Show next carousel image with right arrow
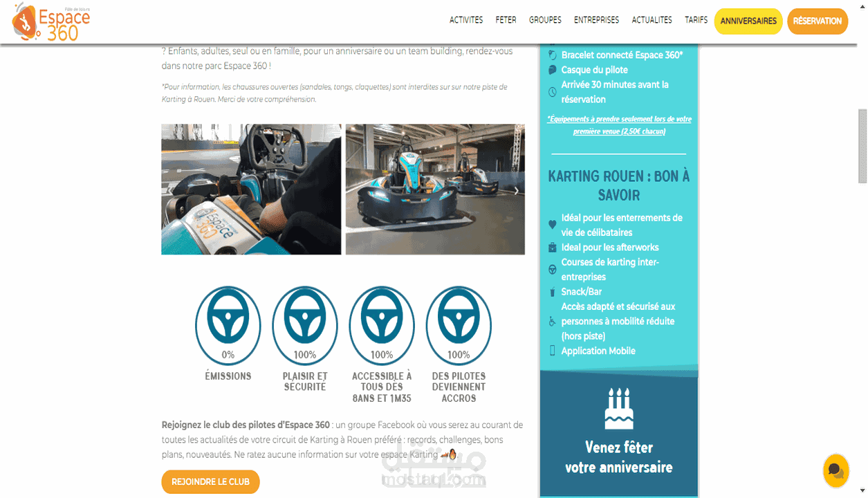The height and width of the screenshot is (498, 868). pyautogui.click(x=516, y=191)
